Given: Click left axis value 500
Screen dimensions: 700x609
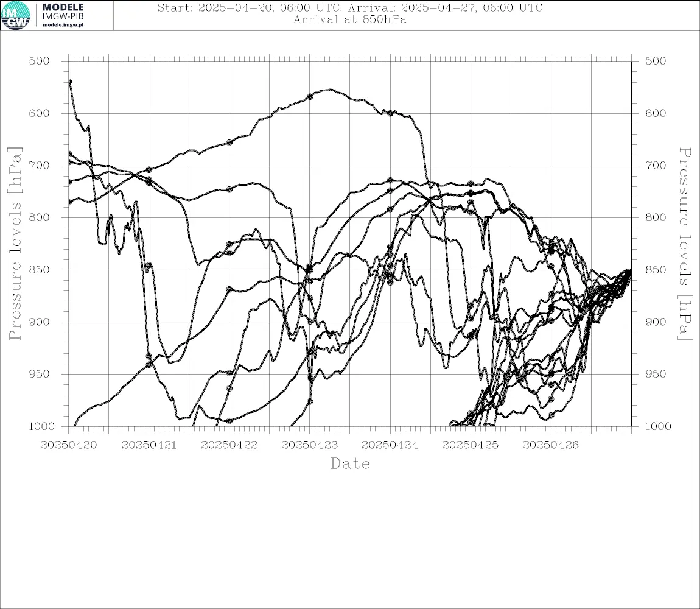Looking at the screenshot, I should (40, 61).
